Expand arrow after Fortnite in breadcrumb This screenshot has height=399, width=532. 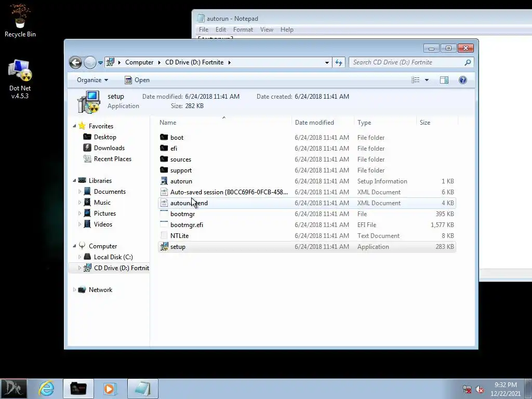[229, 62]
